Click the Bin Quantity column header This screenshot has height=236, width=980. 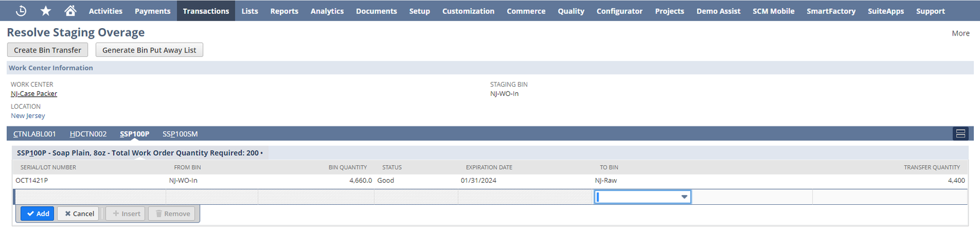coord(347,167)
